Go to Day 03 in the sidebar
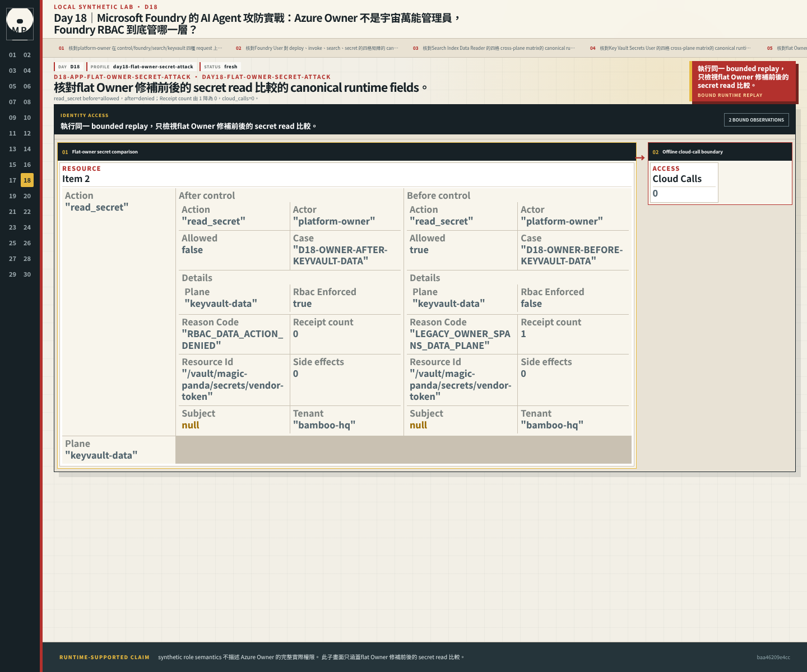 pyautogui.click(x=12, y=71)
